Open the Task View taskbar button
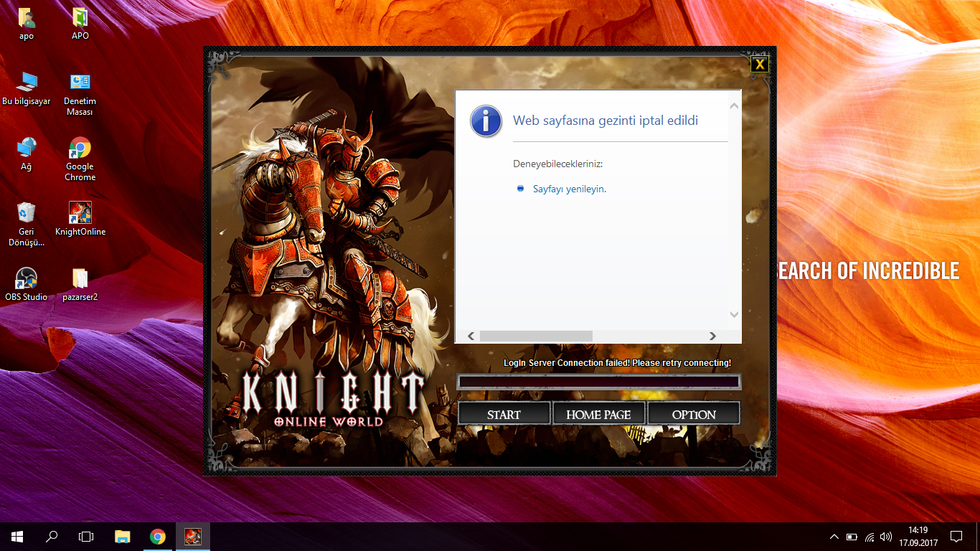The image size is (980, 551). tap(86, 536)
